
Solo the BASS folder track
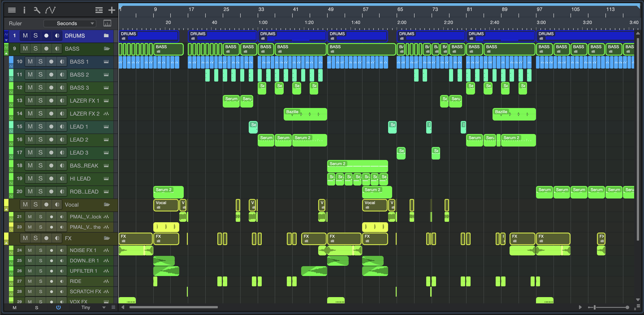[x=35, y=48]
